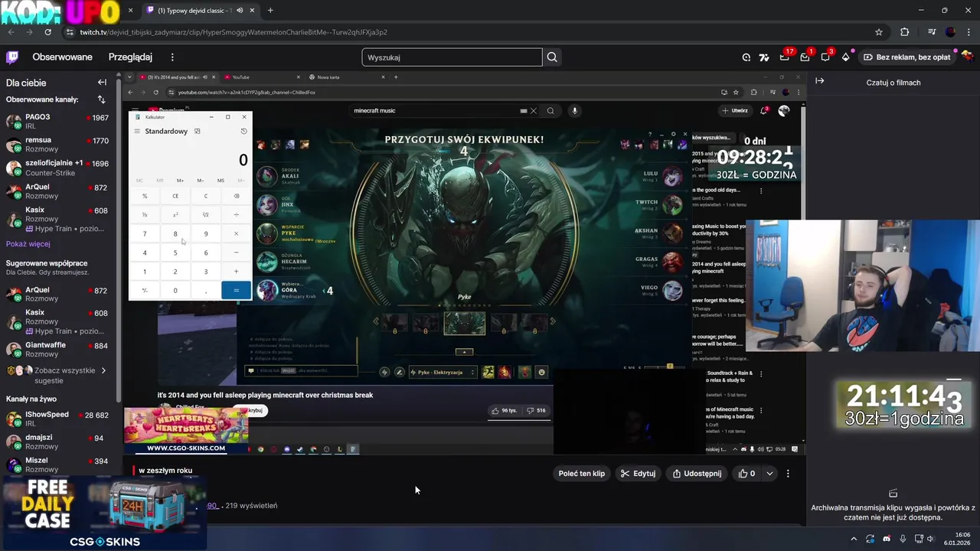Viewport: 980px width, 551px height.
Task: Collapse the chat panel arrow
Action: click(x=819, y=81)
